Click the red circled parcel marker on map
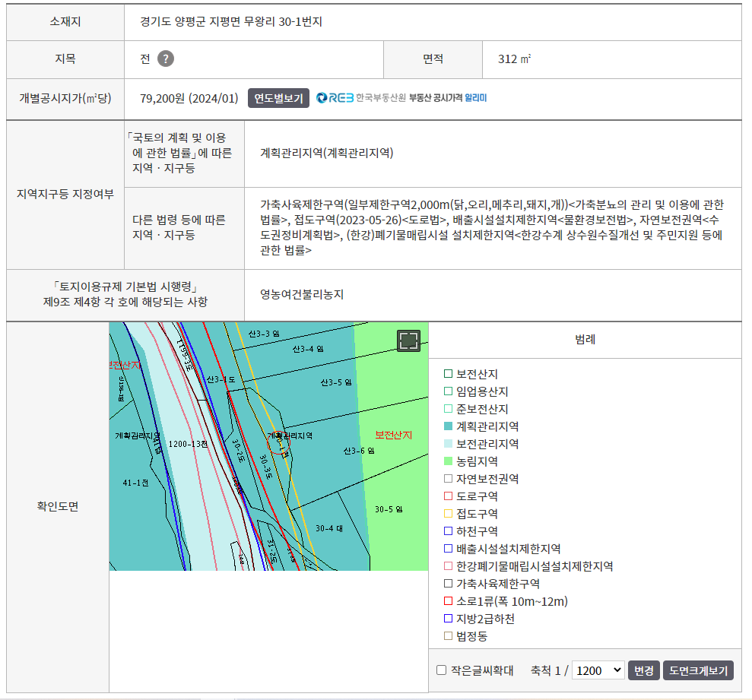This screenshot has height=700, width=752. [278, 442]
